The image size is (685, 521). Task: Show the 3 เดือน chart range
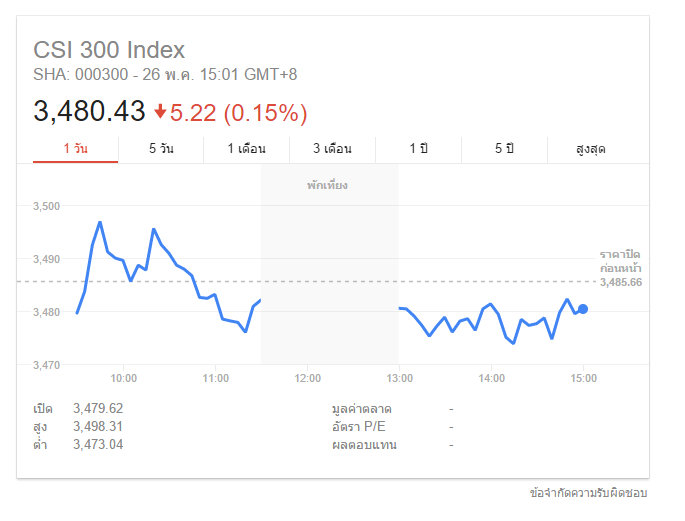[x=332, y=149]
